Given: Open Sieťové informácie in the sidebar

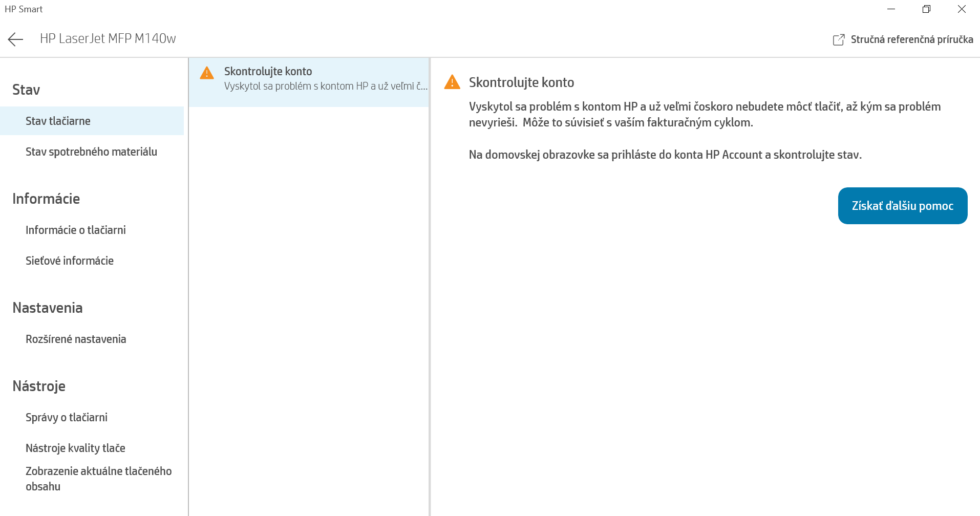Looking at the screenshot, I should (x=70, y=261).
